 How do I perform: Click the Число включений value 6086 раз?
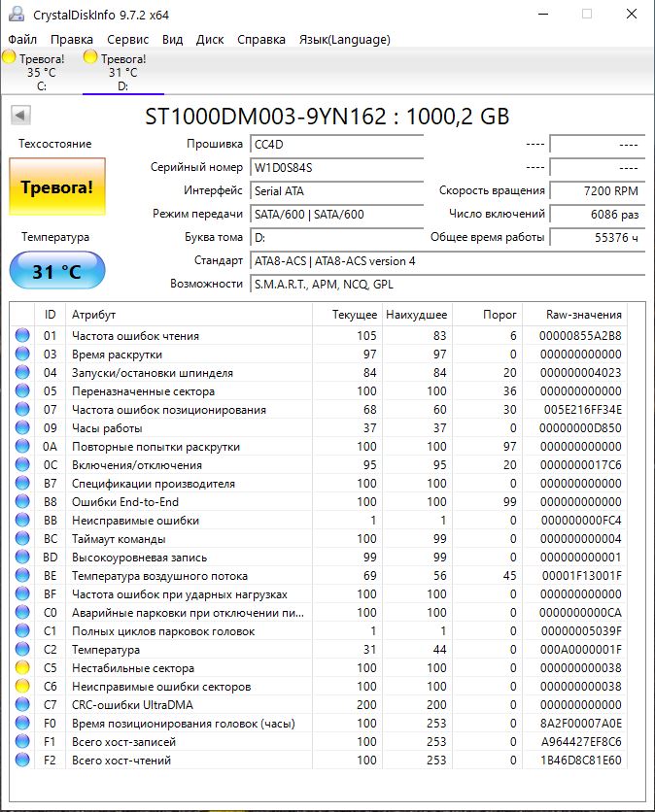pyautogui.click(x=598, y=214)
